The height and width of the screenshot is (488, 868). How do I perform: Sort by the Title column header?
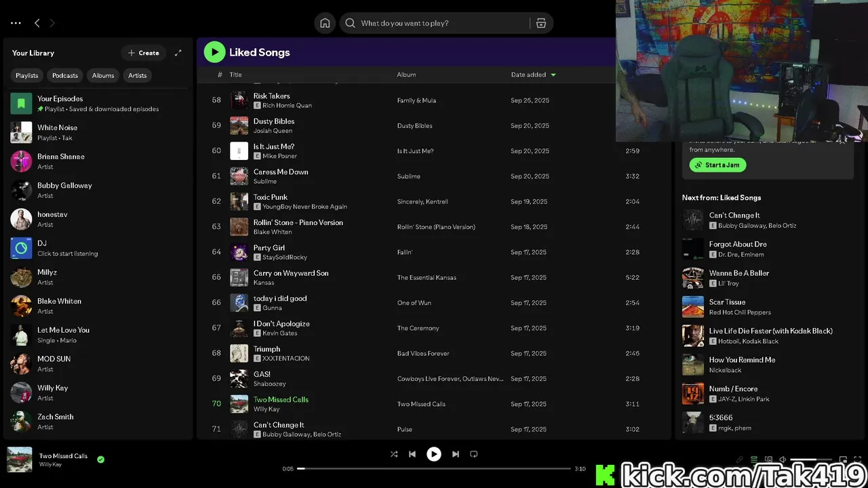235,75
